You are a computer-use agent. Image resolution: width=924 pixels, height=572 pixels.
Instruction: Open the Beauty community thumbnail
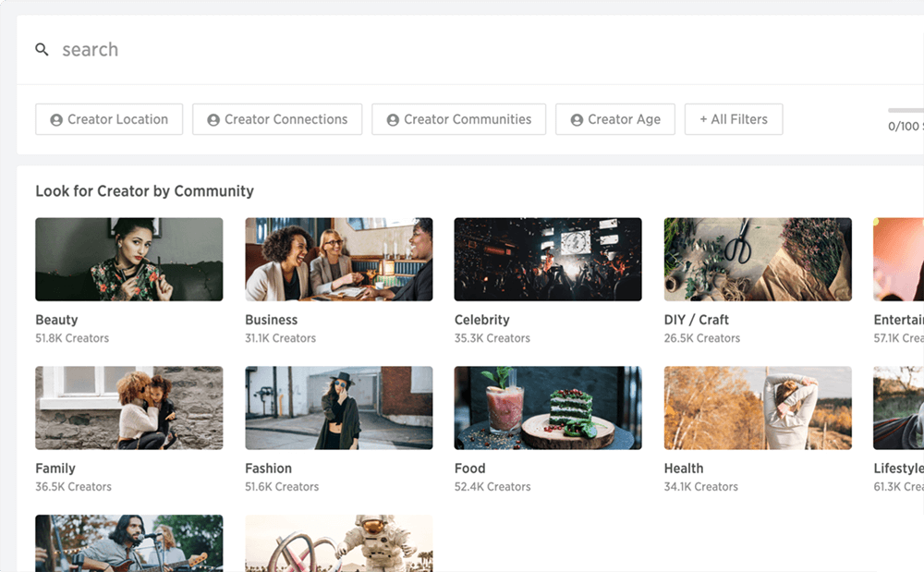[129, 259]
